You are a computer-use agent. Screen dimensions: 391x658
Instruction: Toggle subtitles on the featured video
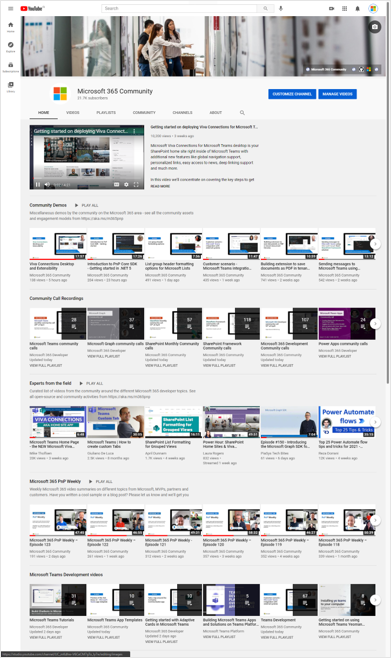pos(117,184)
